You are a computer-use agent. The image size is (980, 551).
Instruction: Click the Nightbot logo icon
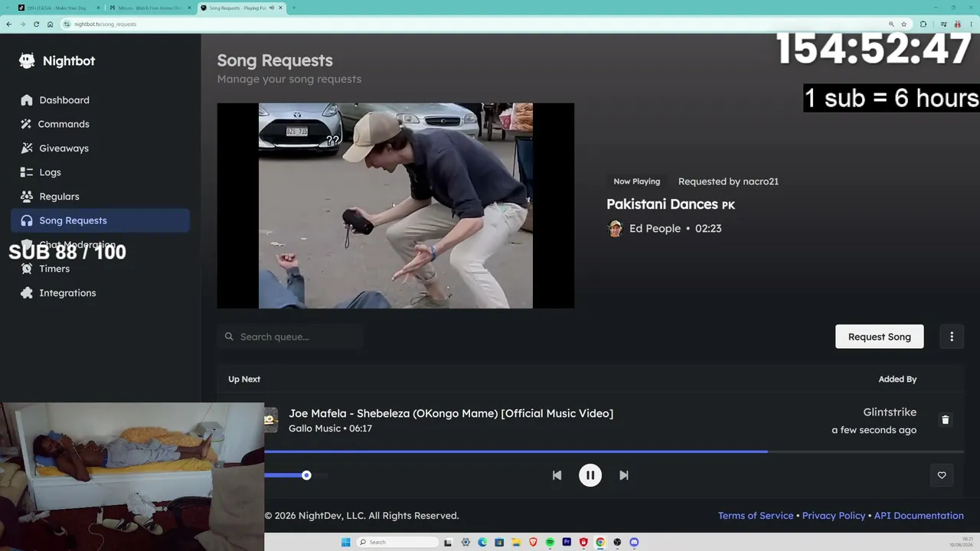[27, 60]
